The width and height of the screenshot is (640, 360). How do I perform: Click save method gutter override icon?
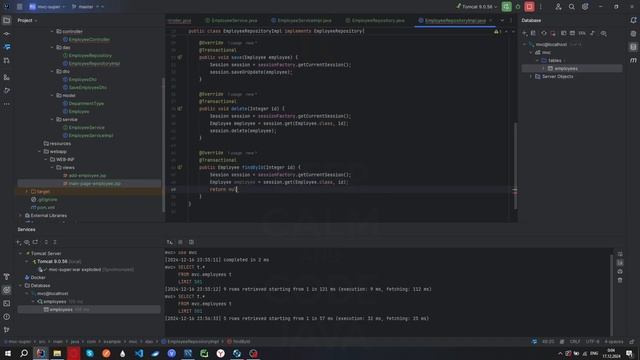pyautogui.click(x=180, y=58)
